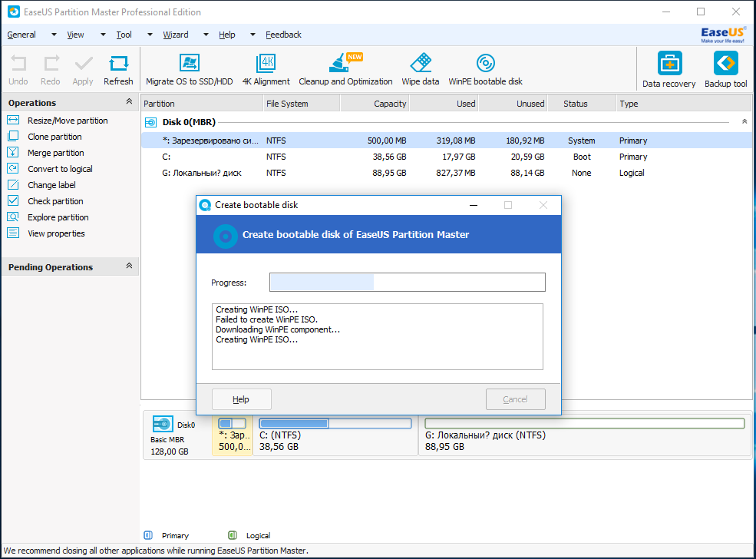Open the Tool menu
Screen dimensions: 756x559
124,35
